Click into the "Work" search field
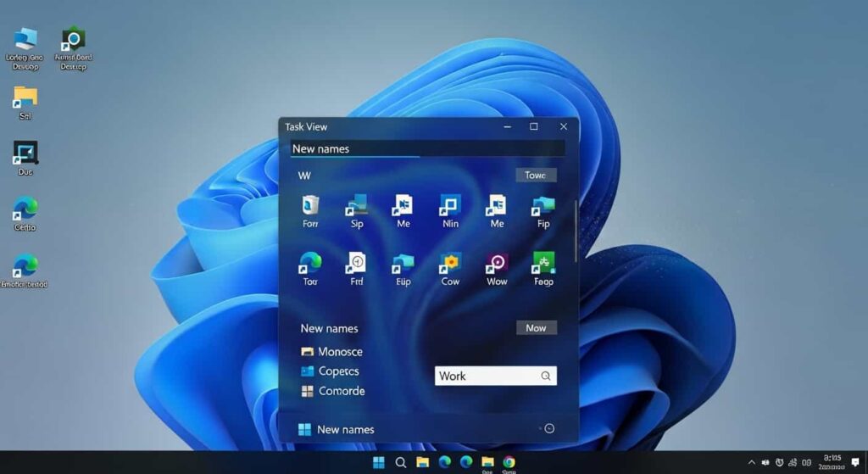This screenshot has height=474, width=868. [485, 376]
